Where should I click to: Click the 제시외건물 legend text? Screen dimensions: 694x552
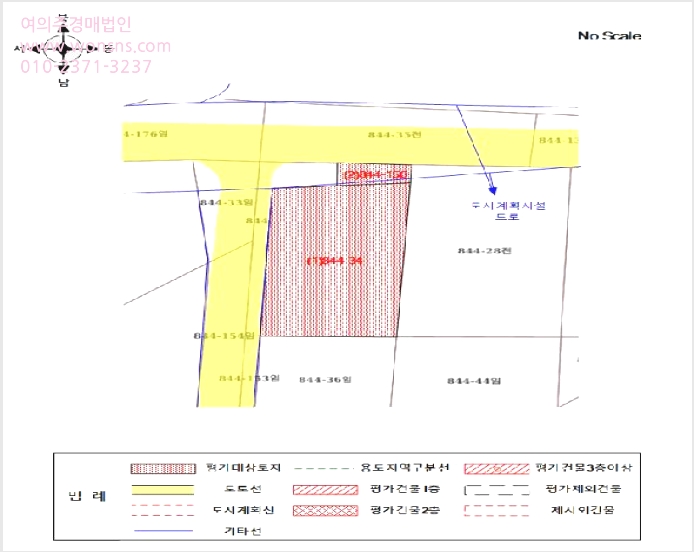point(582,510)
